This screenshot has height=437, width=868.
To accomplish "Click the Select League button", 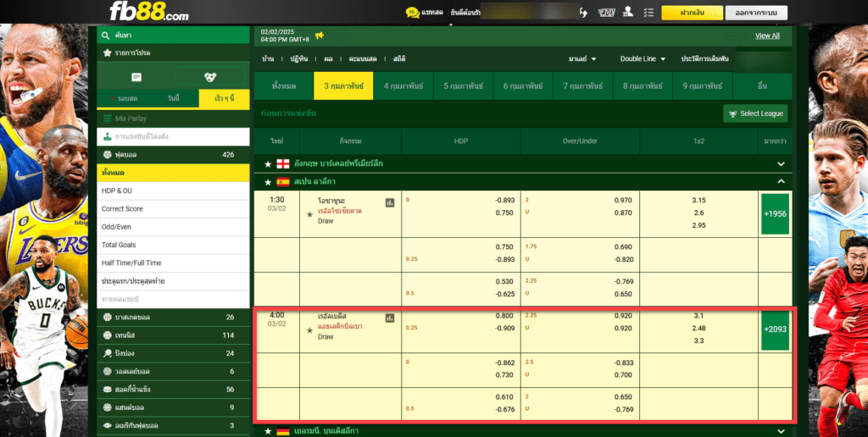I will (x=755, y=114).
